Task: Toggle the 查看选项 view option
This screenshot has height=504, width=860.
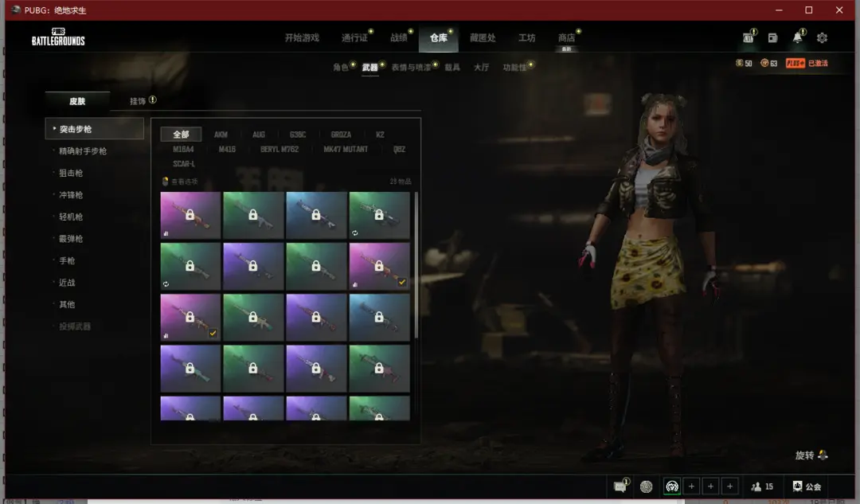Action: pos(180,182)
